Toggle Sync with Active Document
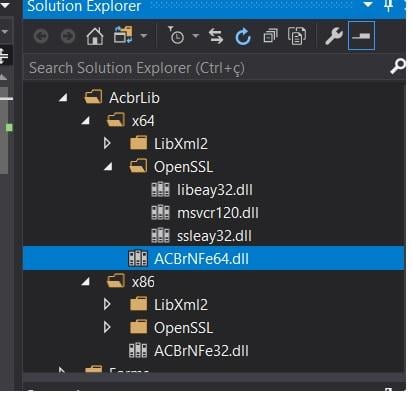The image size is (412, 396). [216, 36]
